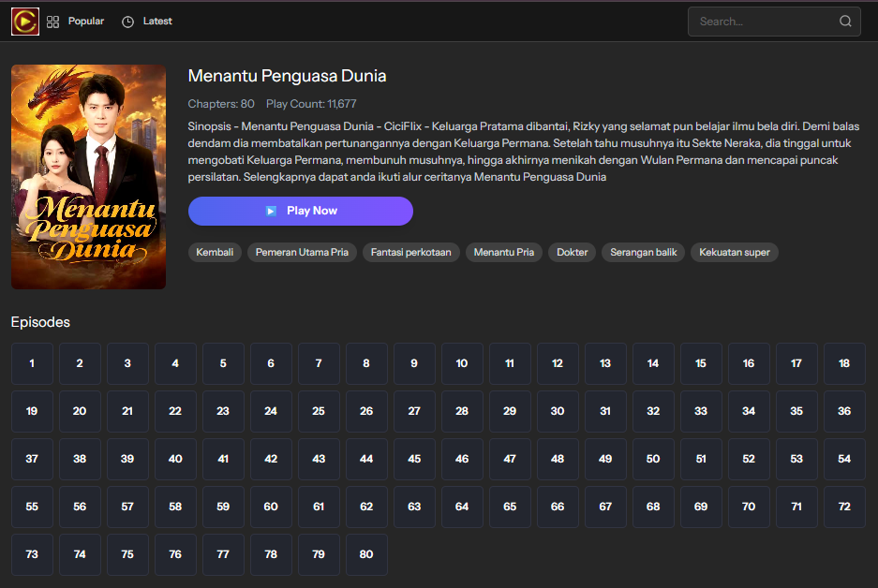
Task: Open the Popular section
Action: tap(85, 21)
